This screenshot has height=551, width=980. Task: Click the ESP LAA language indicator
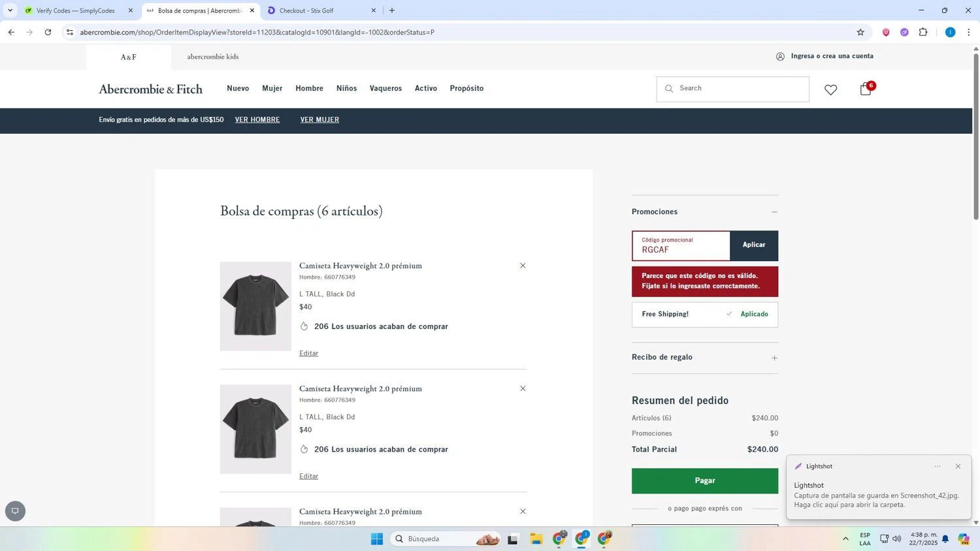865,539
